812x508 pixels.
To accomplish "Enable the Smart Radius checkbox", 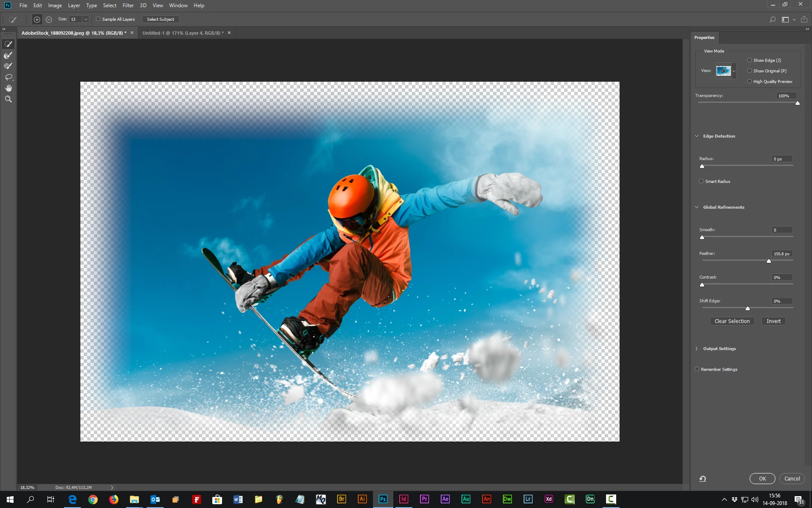I will 701,181.
